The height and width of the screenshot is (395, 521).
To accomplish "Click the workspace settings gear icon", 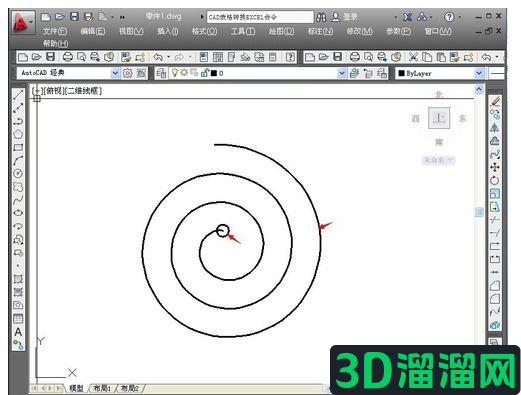I will tap(128, 73).
